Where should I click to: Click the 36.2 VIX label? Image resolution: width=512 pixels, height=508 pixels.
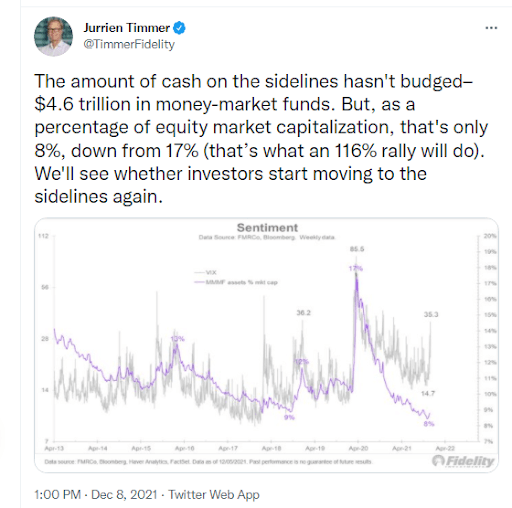click(x=303, y=313)
